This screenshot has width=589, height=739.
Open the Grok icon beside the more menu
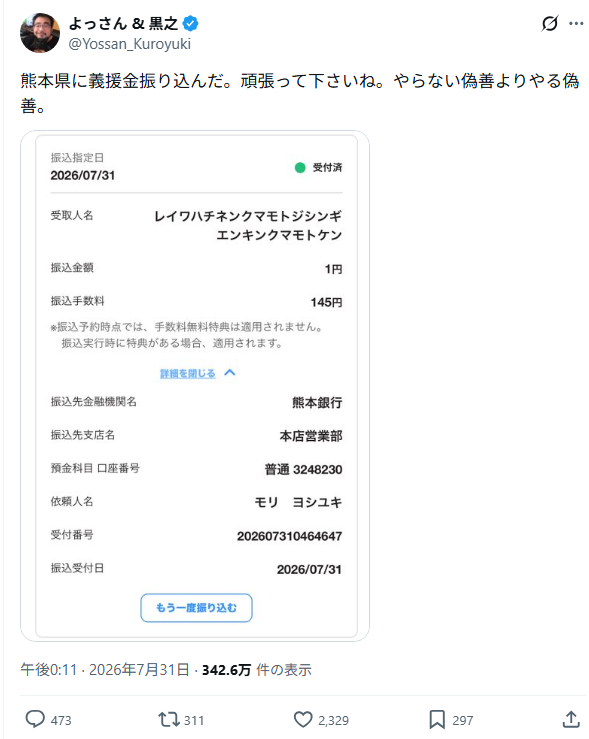tap(549, 23)
